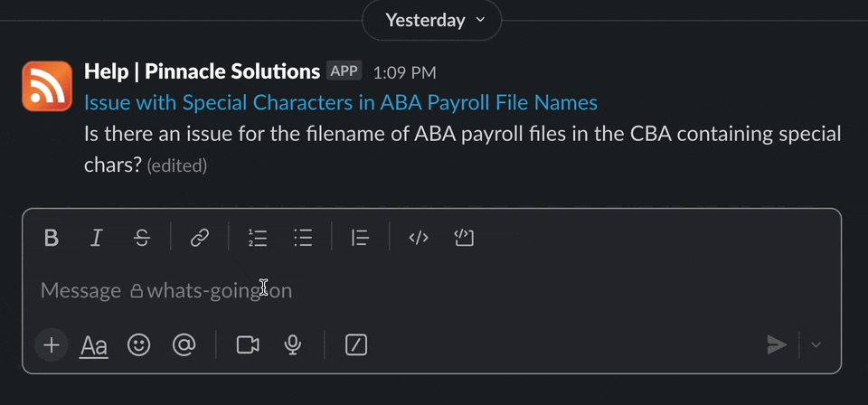This screenshot has height=405, width=868.
Task: Expand the Yesterday date dropdown
Action: (432, 21)
